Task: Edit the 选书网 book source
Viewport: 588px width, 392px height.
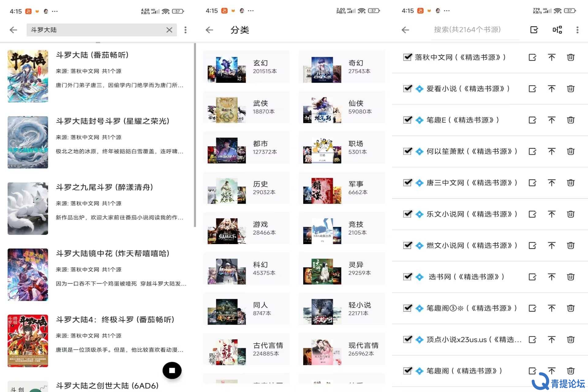Action: (533, 277)
